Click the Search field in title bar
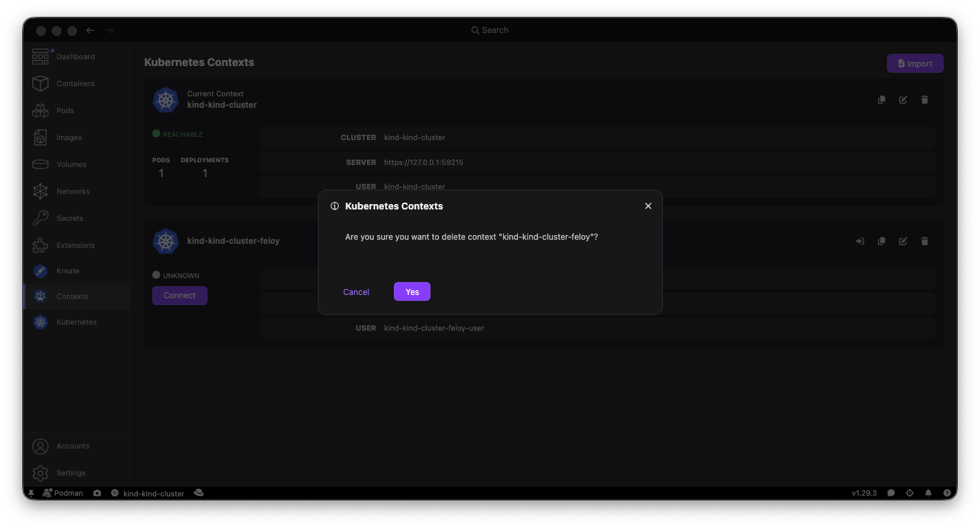Image resolution: width=980 pixels, height=528 pixels. point(490,30)
